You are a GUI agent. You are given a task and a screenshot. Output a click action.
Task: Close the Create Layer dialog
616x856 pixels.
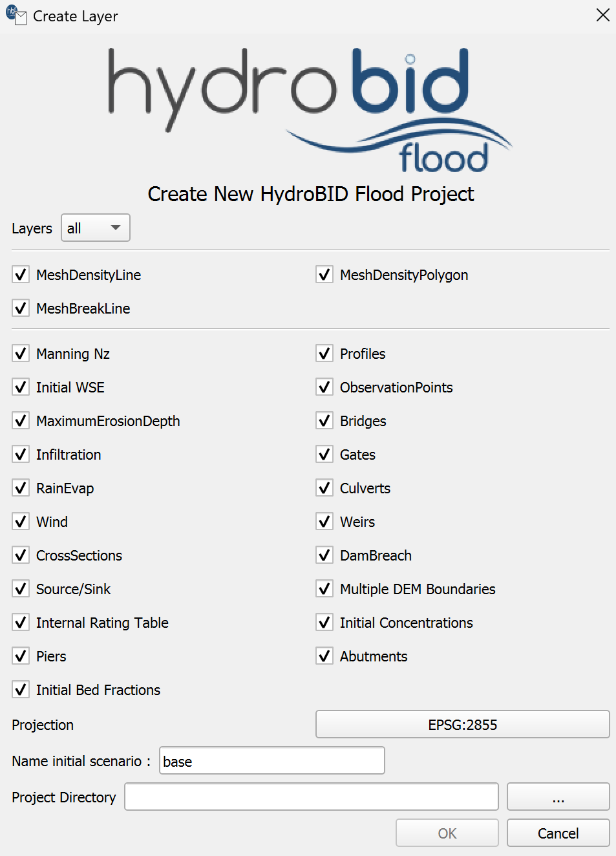pyautogui.click(x=602, y=15)
